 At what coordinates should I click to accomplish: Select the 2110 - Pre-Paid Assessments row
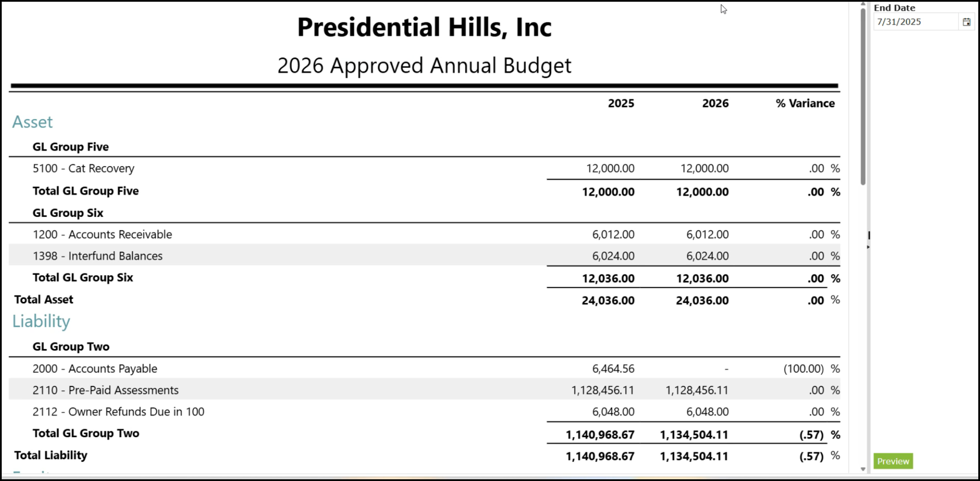pyautogui.click(x=424, y=390)
